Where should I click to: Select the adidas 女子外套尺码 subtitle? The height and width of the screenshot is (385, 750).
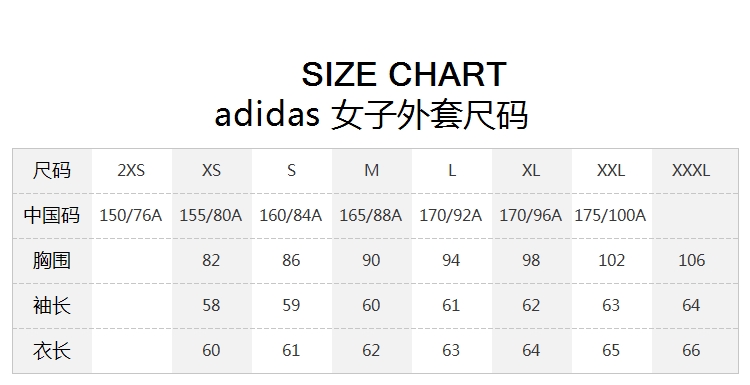point(371,115)
